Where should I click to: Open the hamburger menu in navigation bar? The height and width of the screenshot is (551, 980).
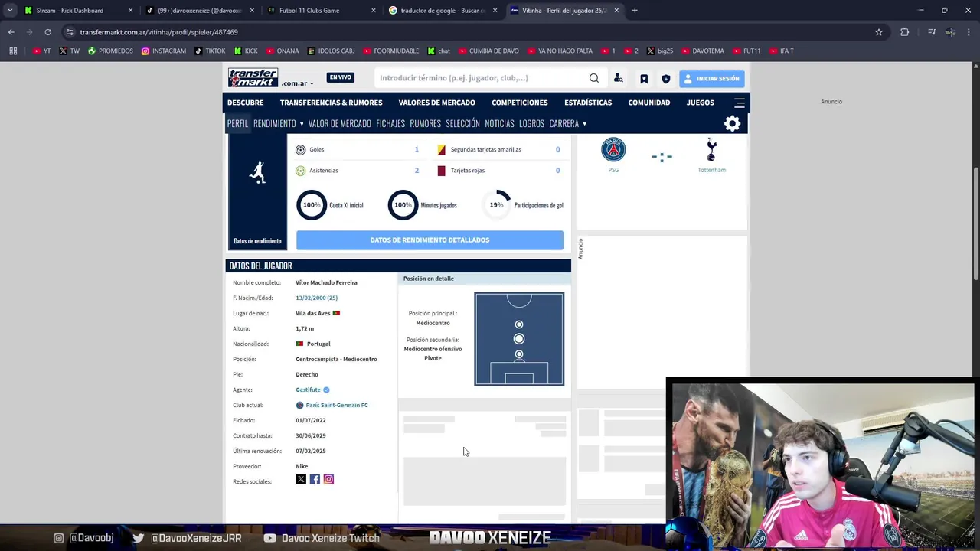coord(740,103)
